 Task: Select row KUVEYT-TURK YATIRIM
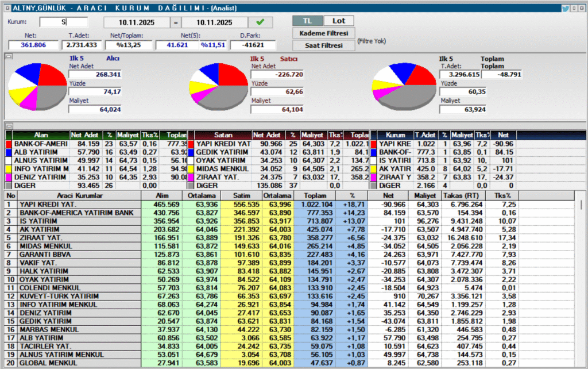point(289,296)
